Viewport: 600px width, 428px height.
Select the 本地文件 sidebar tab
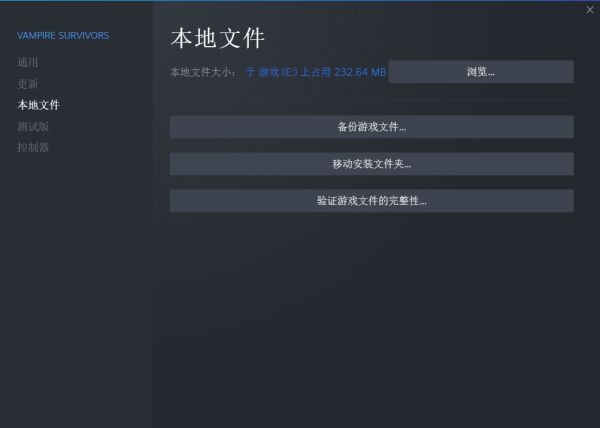coord(38,105)
